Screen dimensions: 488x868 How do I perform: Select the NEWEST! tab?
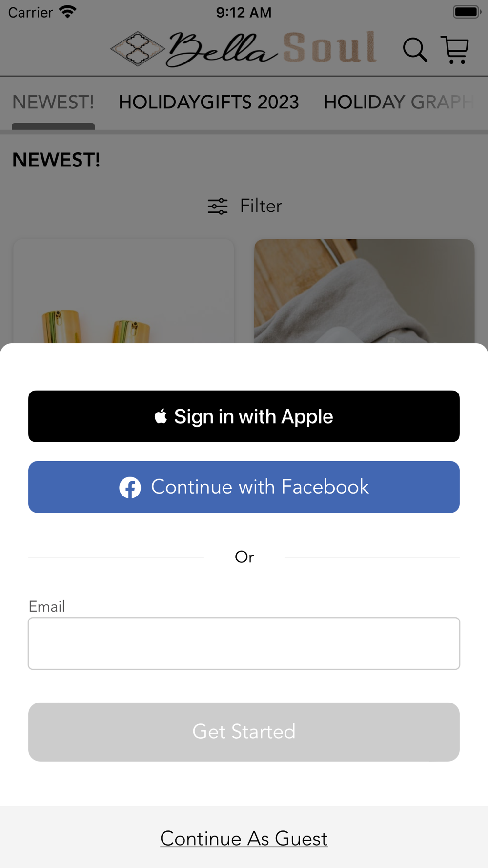53,103
